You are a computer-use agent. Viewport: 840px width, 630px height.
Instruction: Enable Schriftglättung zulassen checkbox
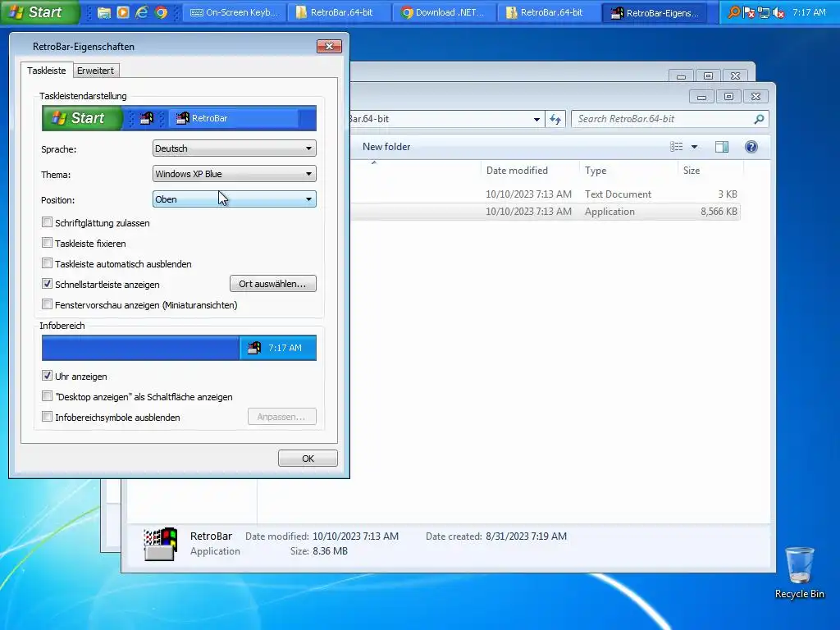(47, 222)
